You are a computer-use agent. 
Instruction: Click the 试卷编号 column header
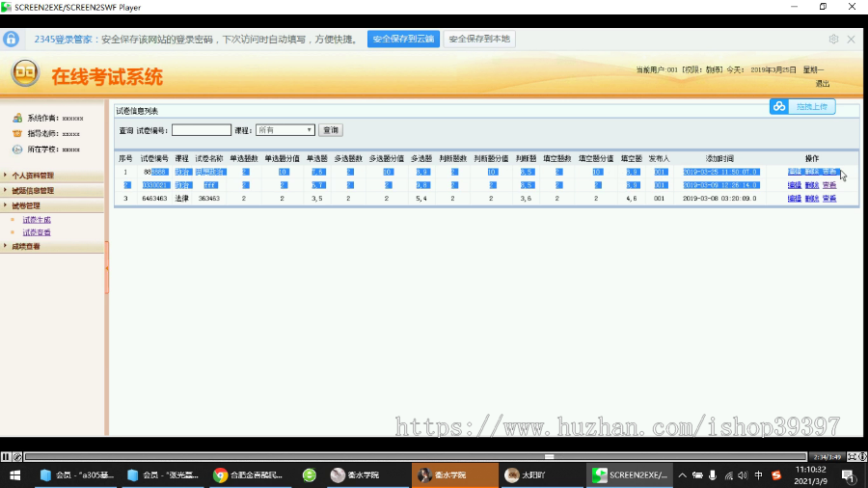(154, 158)
